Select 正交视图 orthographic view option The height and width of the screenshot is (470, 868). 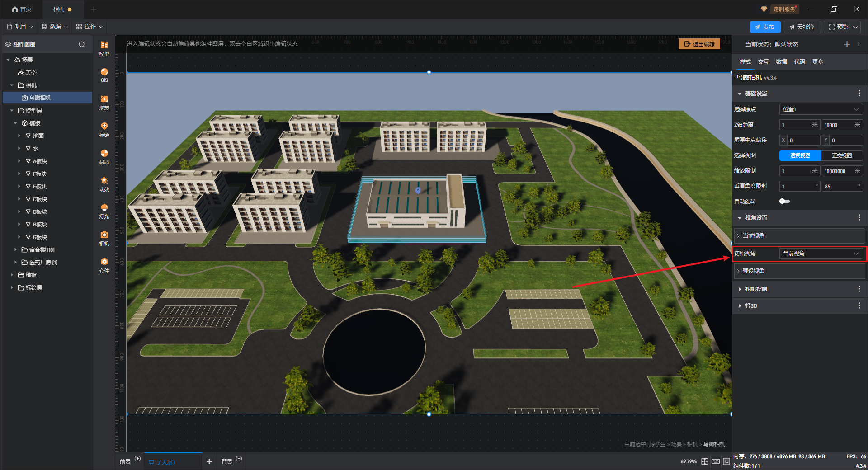coord(842,155)
